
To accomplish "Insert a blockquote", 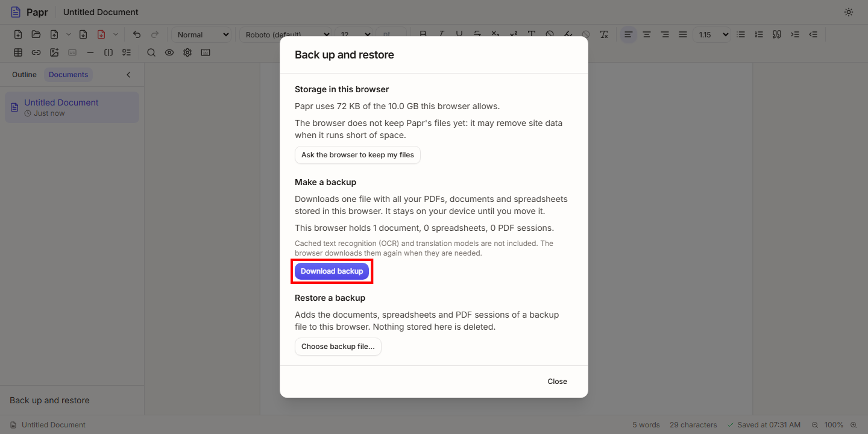I will (777, 34).
